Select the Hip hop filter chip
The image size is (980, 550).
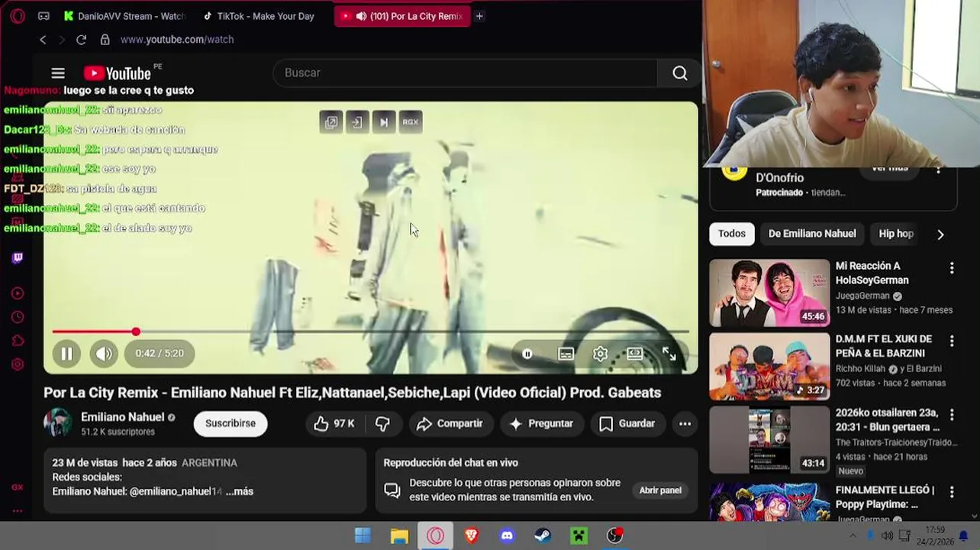[896, 234]
